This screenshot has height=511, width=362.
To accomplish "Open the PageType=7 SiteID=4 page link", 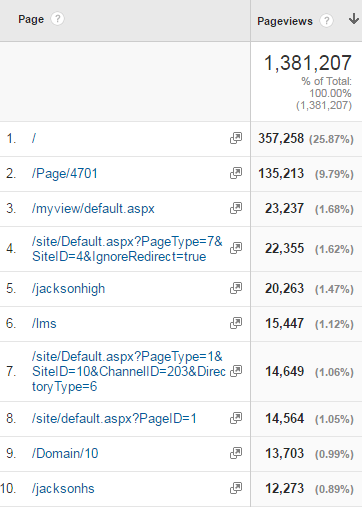I will point(127,249).
